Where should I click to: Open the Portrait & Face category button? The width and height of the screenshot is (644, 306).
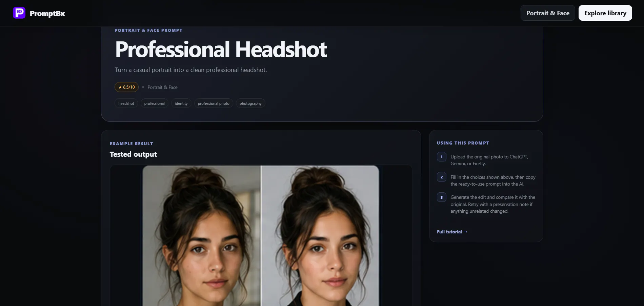548,13
